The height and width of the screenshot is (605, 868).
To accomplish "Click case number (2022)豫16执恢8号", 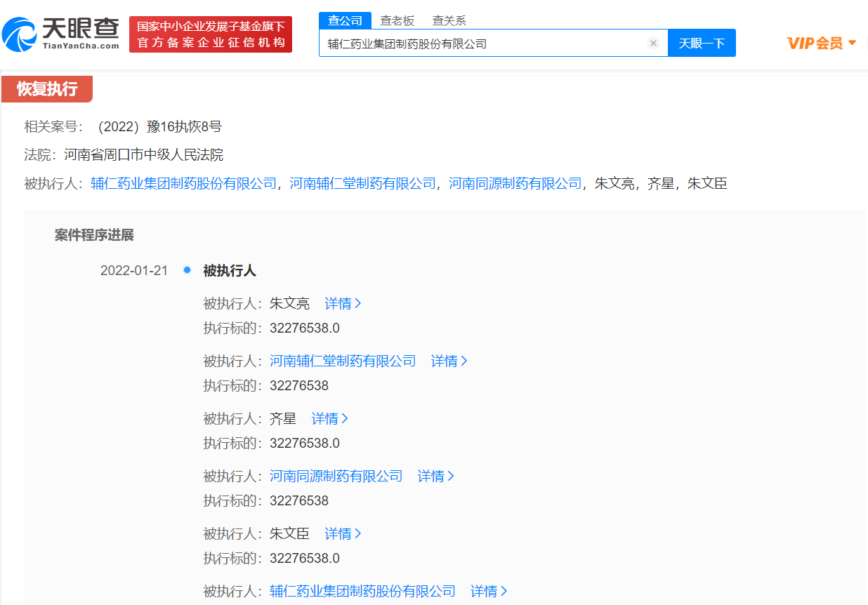I will click(159, 127).
